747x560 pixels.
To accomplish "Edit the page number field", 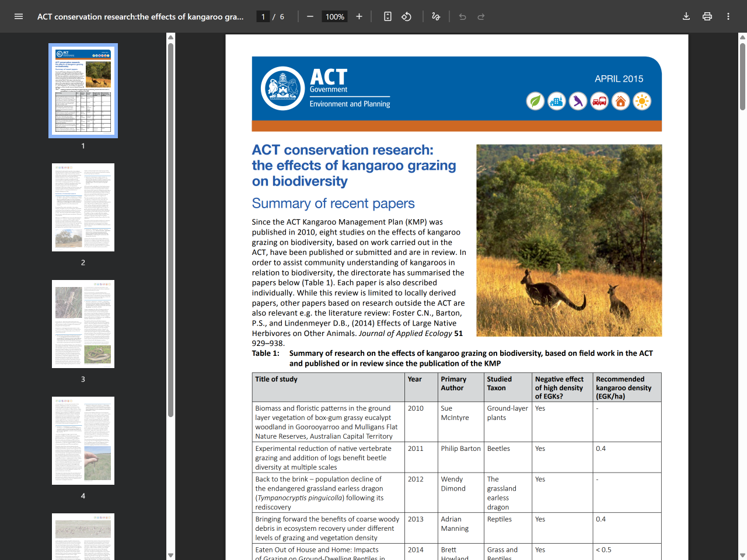I will pos(263,16).
